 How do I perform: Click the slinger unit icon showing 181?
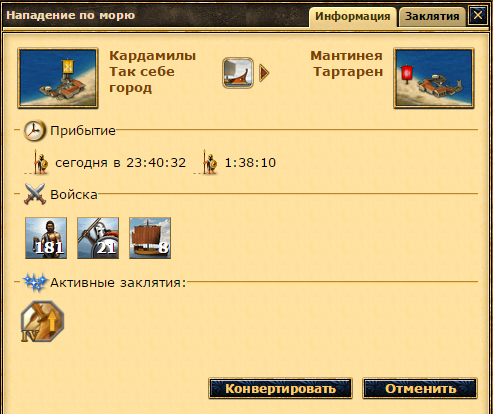pyautogui.click(x=46, y=238)
